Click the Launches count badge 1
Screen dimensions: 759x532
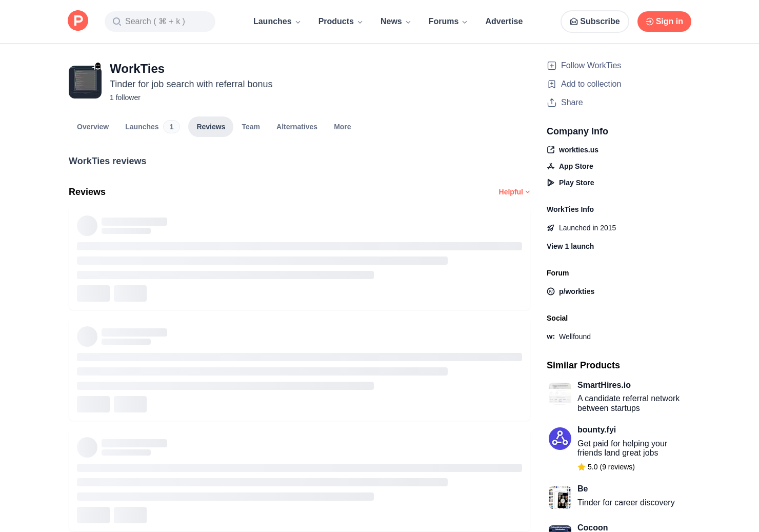[171, 127]
